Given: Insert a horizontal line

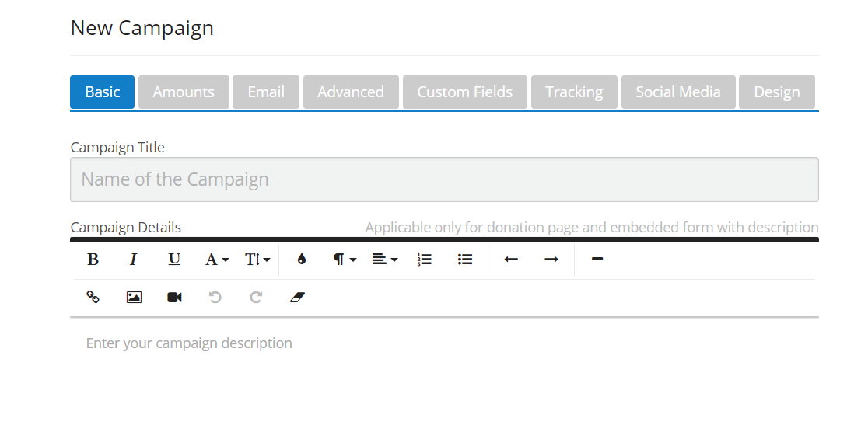Looking at the screenshot, I should click(597, 260).
